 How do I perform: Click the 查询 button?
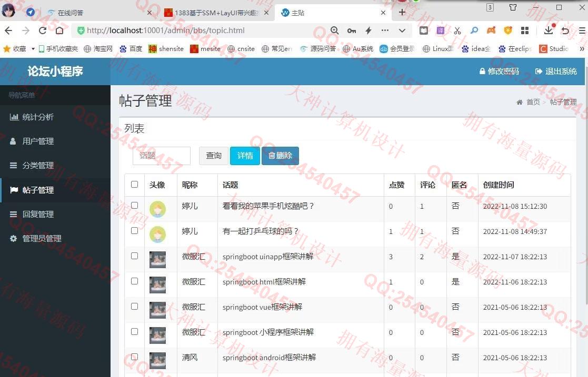click(x=213, y=156)
